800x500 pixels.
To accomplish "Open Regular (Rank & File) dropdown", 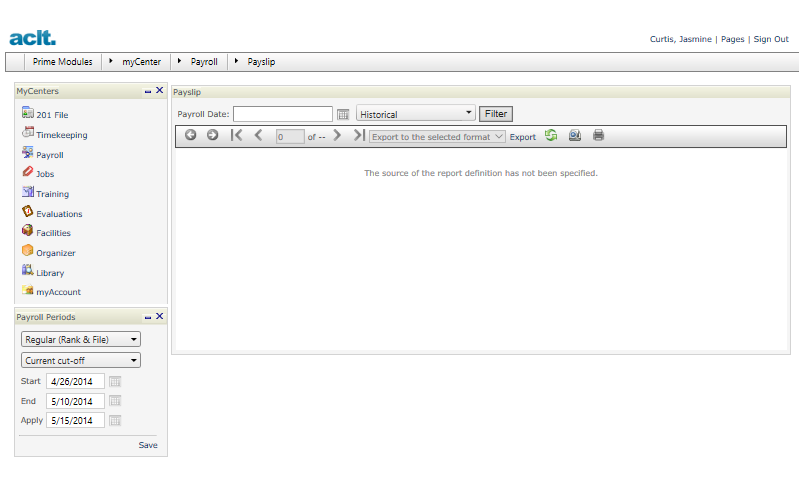I will point(81,339).
